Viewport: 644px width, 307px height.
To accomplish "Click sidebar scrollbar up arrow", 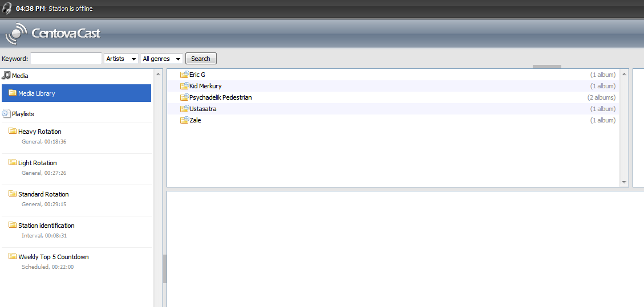I will point(158,74).
